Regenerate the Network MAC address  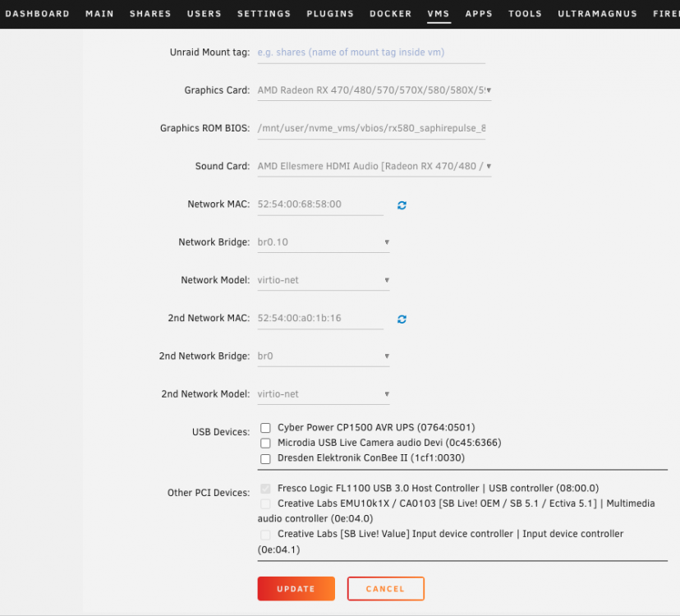pyautogui.click(x=402, y=205)
